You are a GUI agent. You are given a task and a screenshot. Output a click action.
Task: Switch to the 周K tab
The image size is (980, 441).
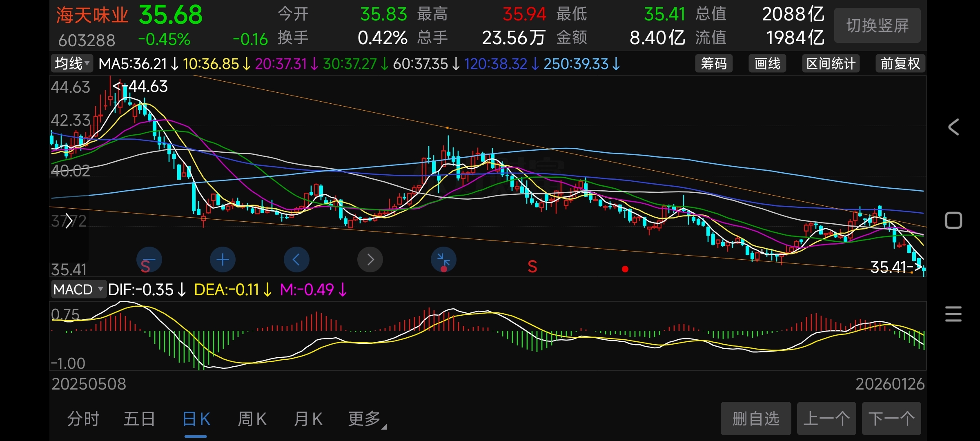point(252,419)
